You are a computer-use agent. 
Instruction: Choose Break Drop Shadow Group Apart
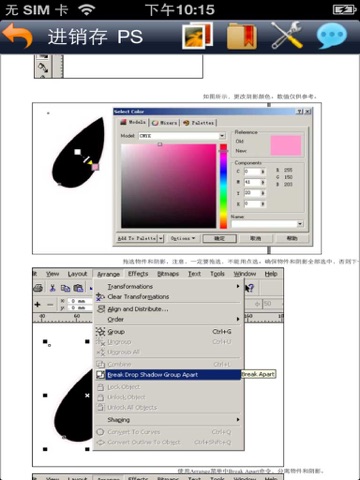coord(168,375)
